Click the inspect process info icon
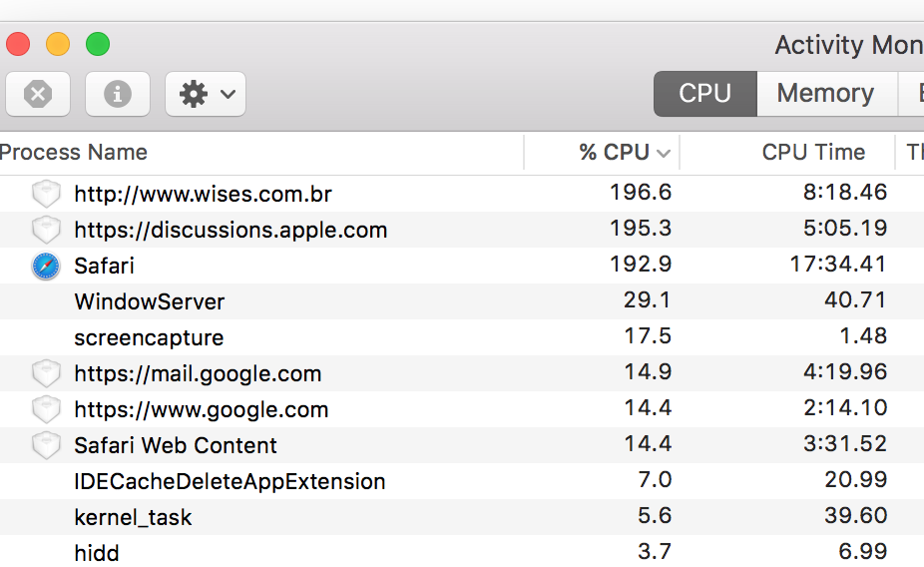 click(118, 95)
